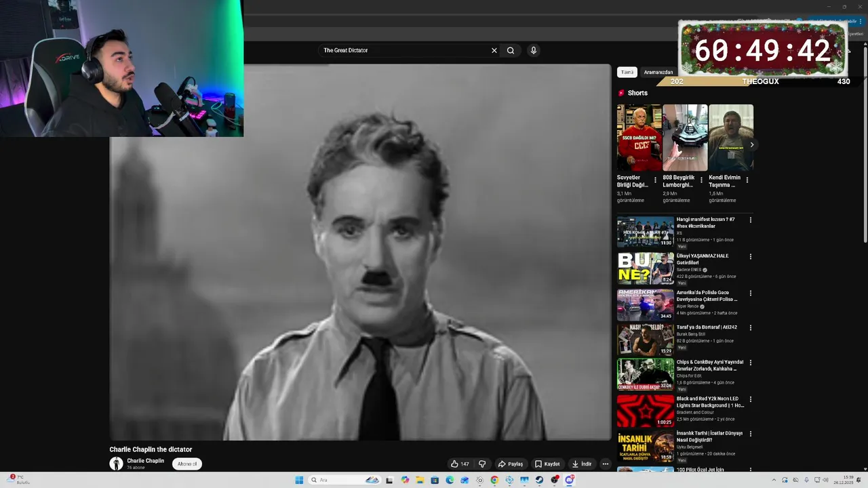The image size is (868, 488).
Task: Click the taskbar Ara search box
Action: click(x=345, y=480)
